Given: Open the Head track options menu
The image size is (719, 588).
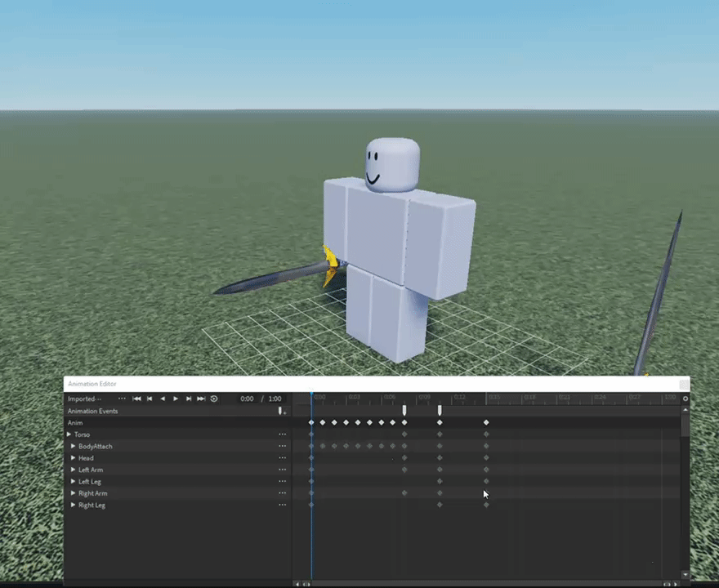Looking at the screenshot, I should [282, 458].
